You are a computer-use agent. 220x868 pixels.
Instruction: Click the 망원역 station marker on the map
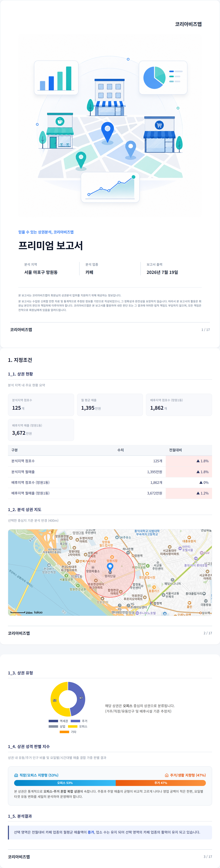(x=133, y=556)
